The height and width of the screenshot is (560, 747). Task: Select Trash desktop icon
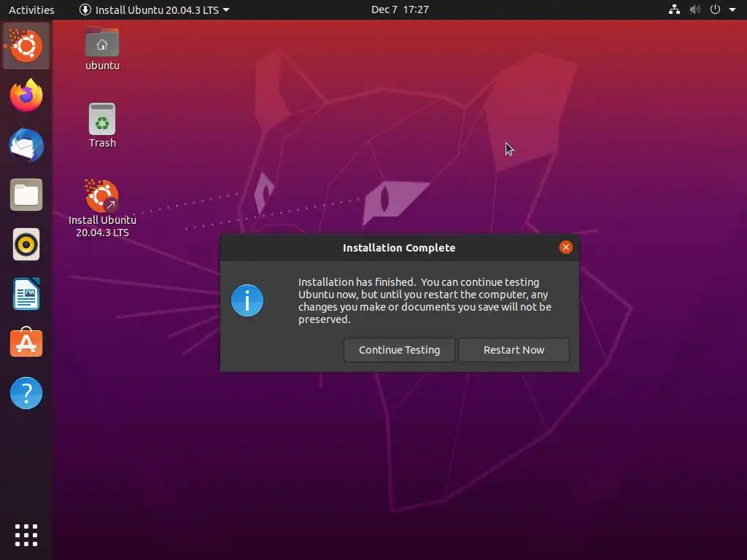[102, 125]
